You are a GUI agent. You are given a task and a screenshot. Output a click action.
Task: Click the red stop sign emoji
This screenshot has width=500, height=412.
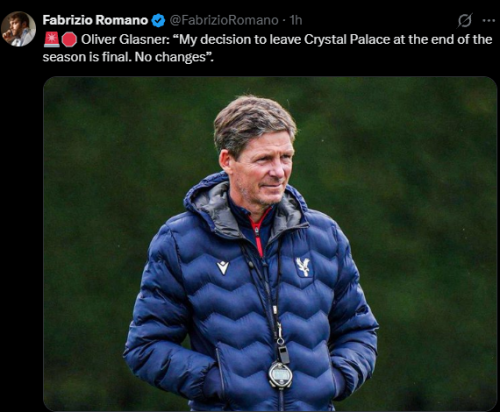coord(69,40)
